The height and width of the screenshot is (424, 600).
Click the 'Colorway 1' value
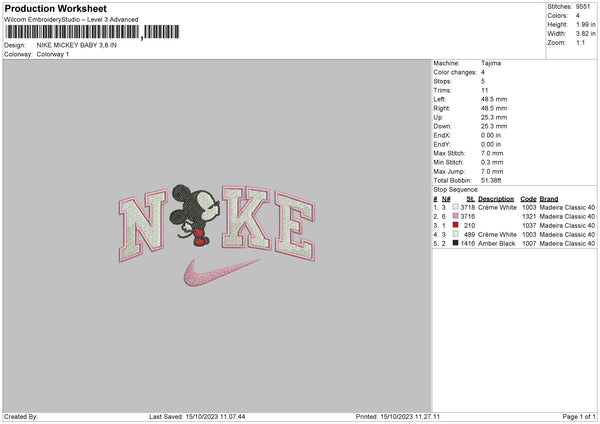tap(53, 54)
